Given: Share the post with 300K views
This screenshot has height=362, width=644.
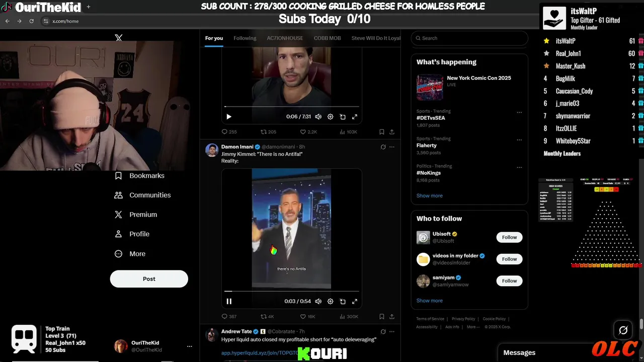Looking at the screenshot, I should pyautogui.click(x=392, y=316).
